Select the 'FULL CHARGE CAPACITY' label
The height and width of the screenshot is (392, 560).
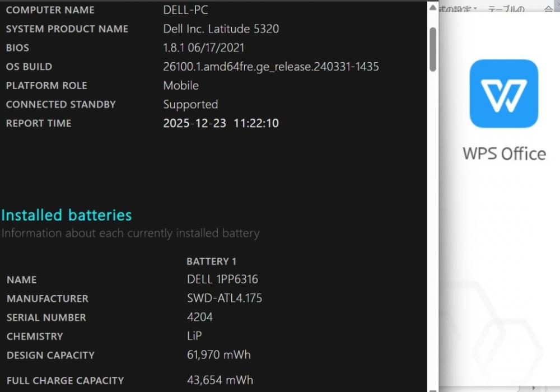(x=65, y=381)
